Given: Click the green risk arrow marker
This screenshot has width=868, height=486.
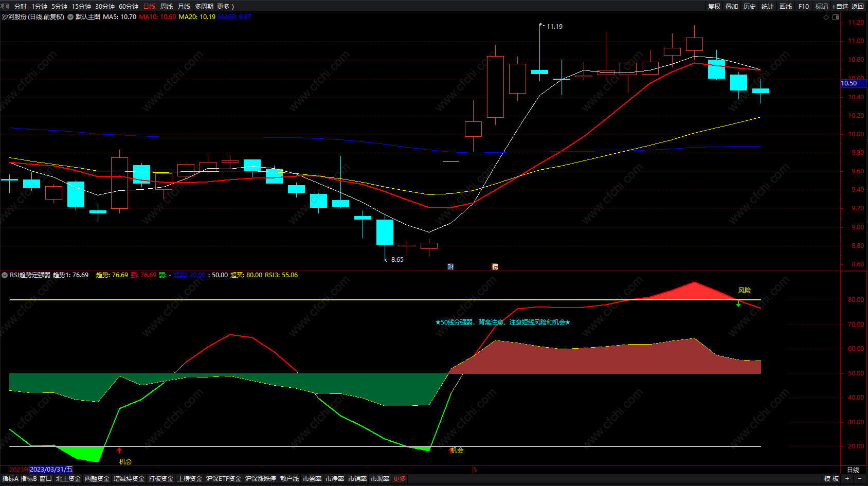Looking at the screenshot, I should click(738, 304).
